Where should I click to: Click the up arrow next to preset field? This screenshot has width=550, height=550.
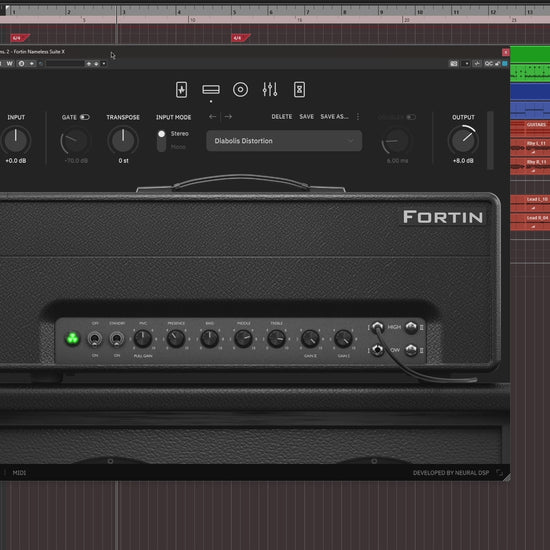pos(88,63)
